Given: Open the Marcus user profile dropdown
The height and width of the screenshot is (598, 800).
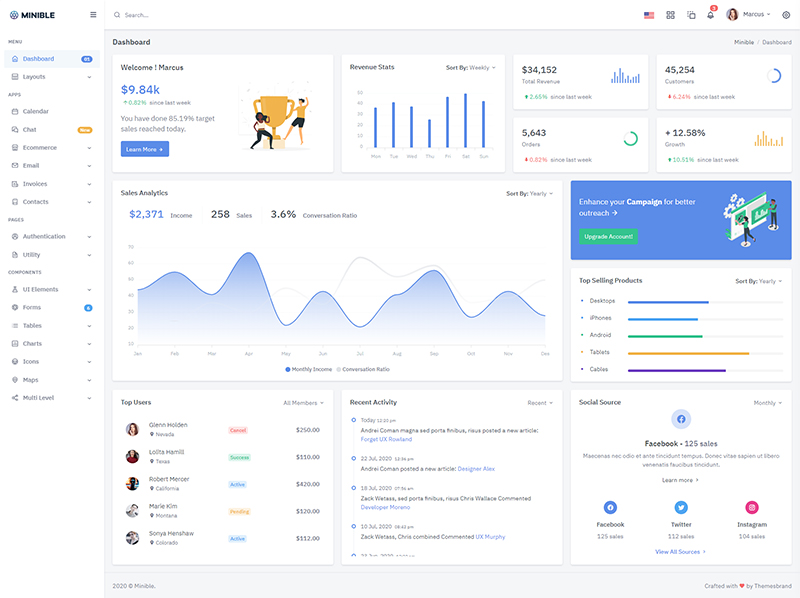Looking at the screenshot, I should tap(749, 15).
